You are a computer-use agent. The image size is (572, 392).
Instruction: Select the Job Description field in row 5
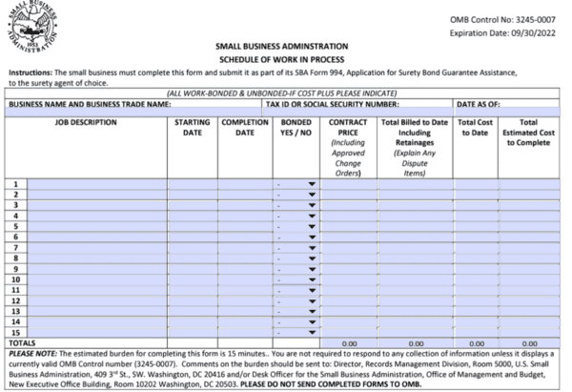97,227
